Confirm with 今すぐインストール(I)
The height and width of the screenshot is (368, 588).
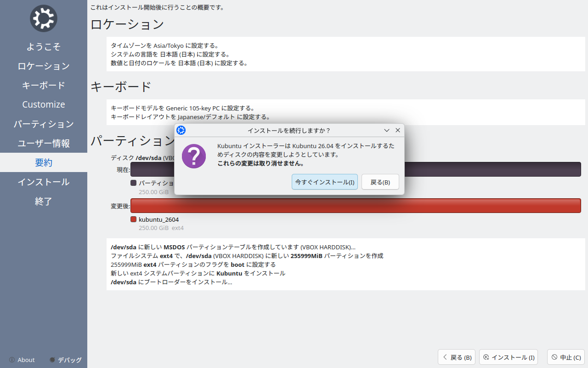tap(325, 182)
